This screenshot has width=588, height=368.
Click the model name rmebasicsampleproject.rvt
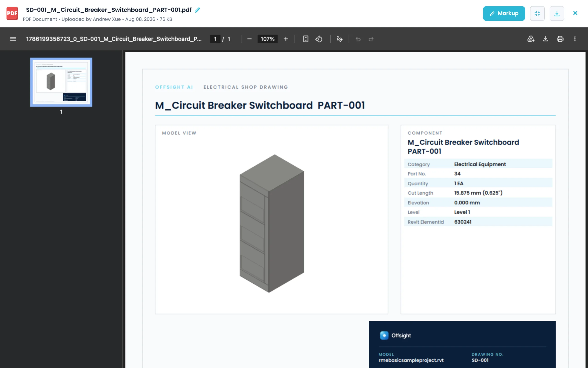pos(411,360)
